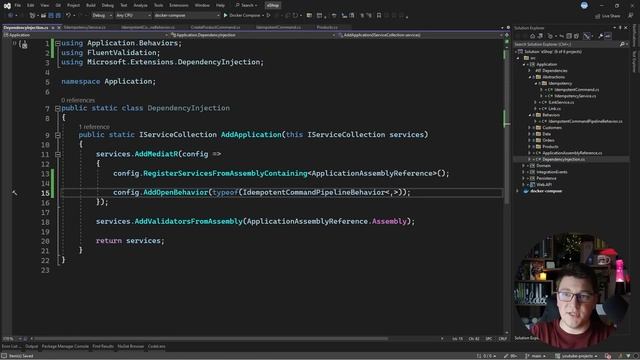Open the Find Results tab

103,347
